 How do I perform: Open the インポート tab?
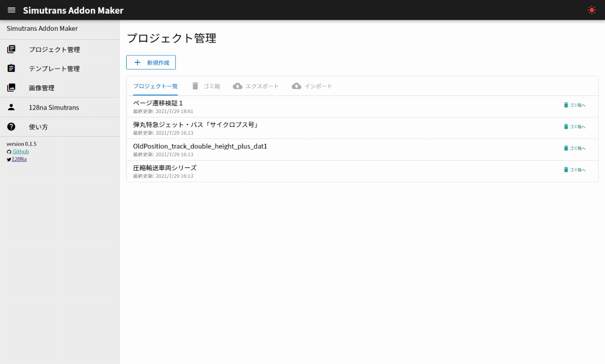312,86
